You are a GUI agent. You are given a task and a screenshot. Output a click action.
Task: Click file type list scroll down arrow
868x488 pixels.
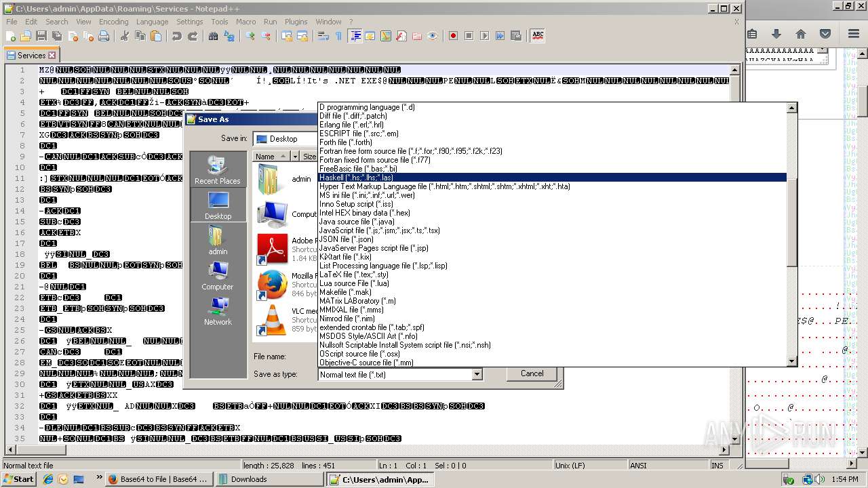tap(791, 361)
